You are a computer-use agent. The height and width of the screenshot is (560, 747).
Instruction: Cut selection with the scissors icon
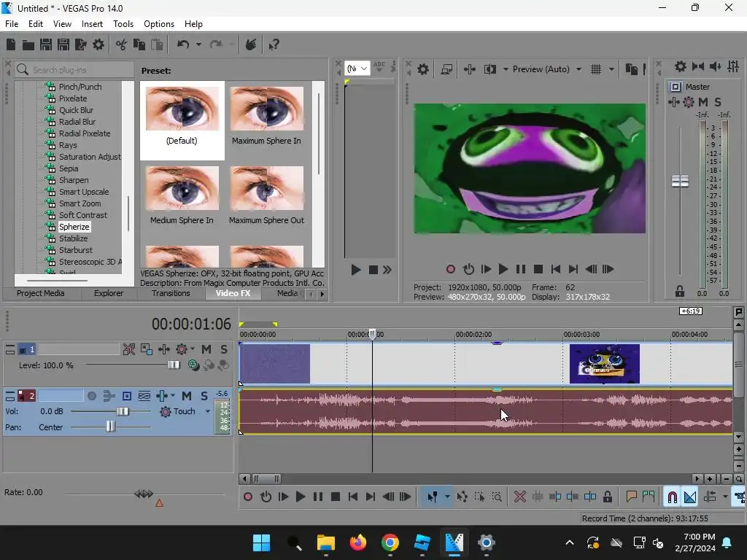122,44
